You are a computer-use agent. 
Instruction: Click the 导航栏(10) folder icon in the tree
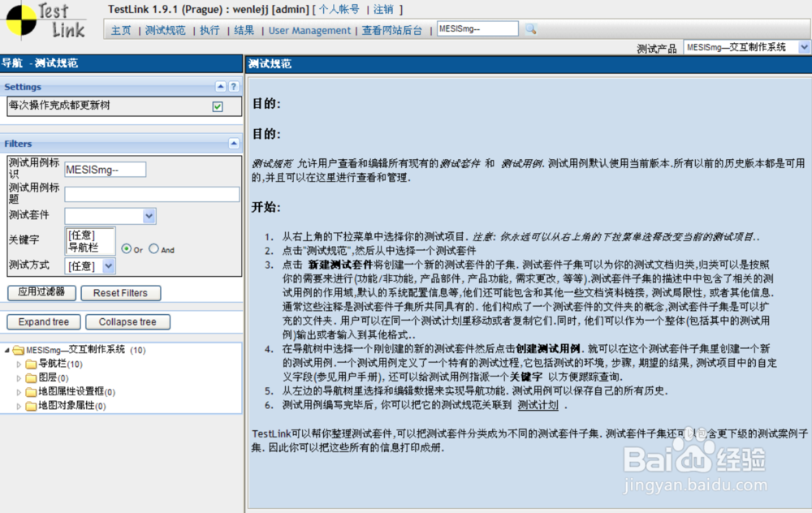click(x=29, y=364)
